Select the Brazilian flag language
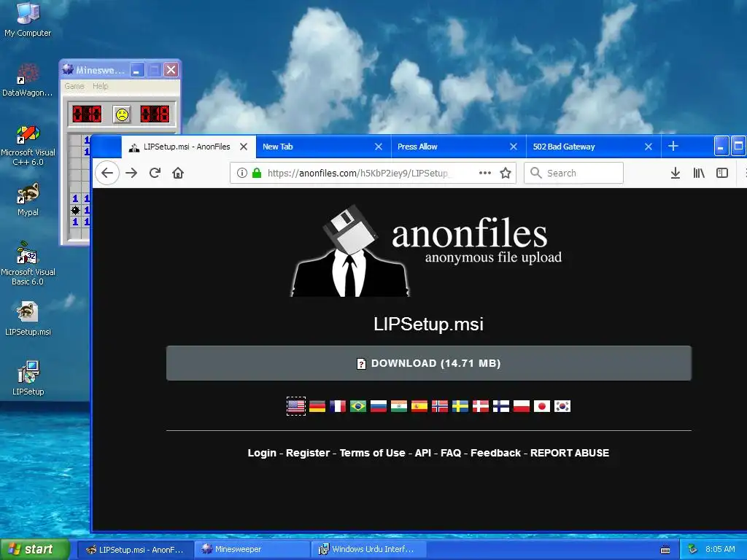Viewport: 747px width, 560px height. coord(358,406)
